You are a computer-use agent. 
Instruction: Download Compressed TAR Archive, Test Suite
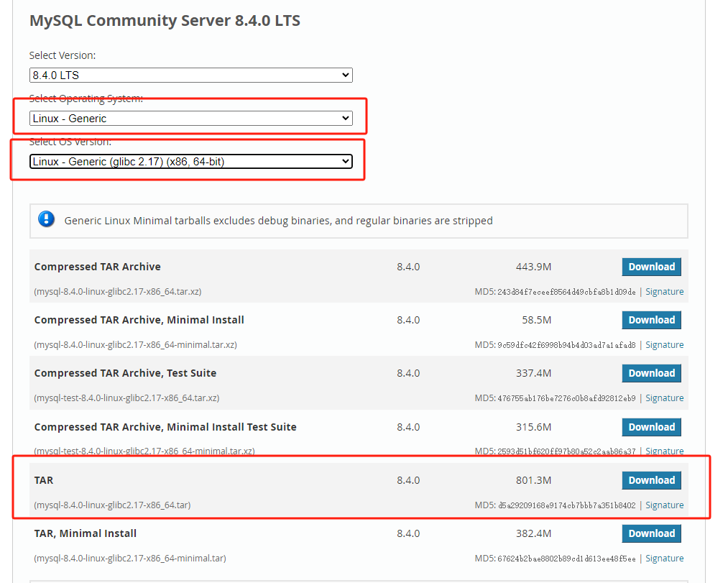click(x=651, y=373)
